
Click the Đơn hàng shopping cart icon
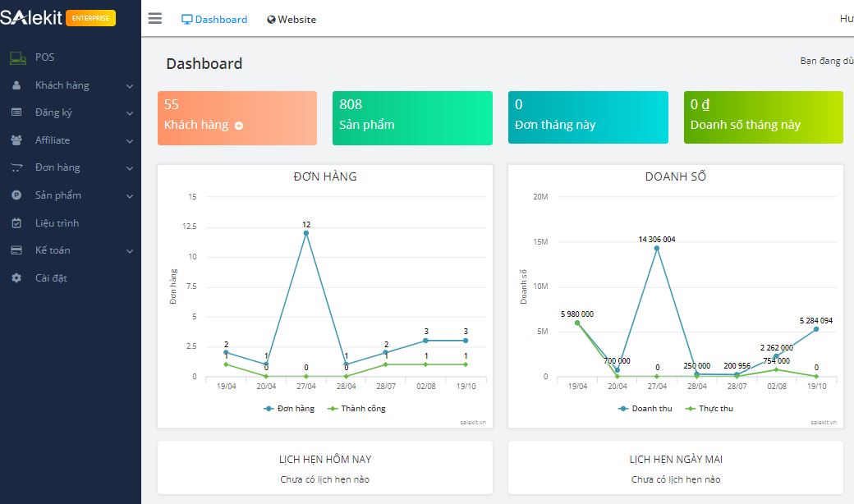click(x=16, y=167)
